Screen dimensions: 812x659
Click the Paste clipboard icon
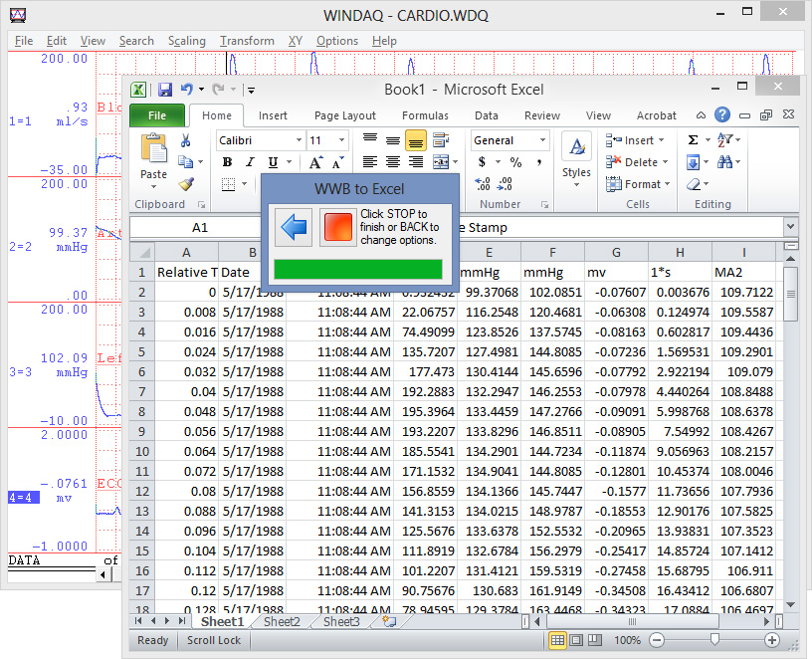pos(154,147)
